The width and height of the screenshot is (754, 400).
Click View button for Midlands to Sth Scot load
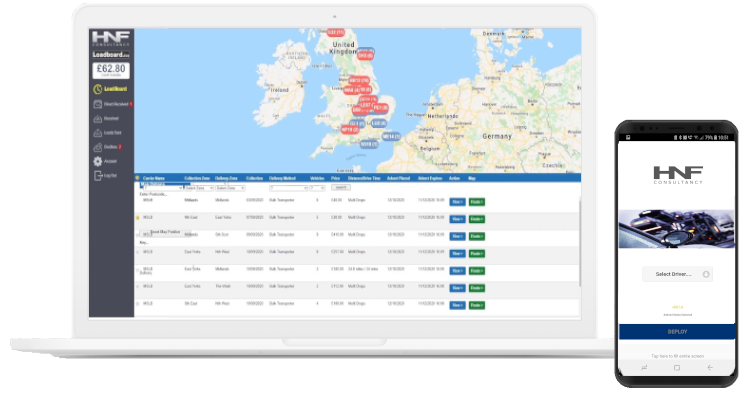point(457,236)
